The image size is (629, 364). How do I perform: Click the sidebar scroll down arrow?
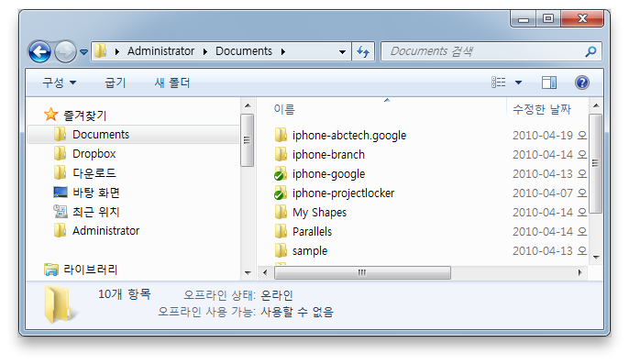(248, 273)
